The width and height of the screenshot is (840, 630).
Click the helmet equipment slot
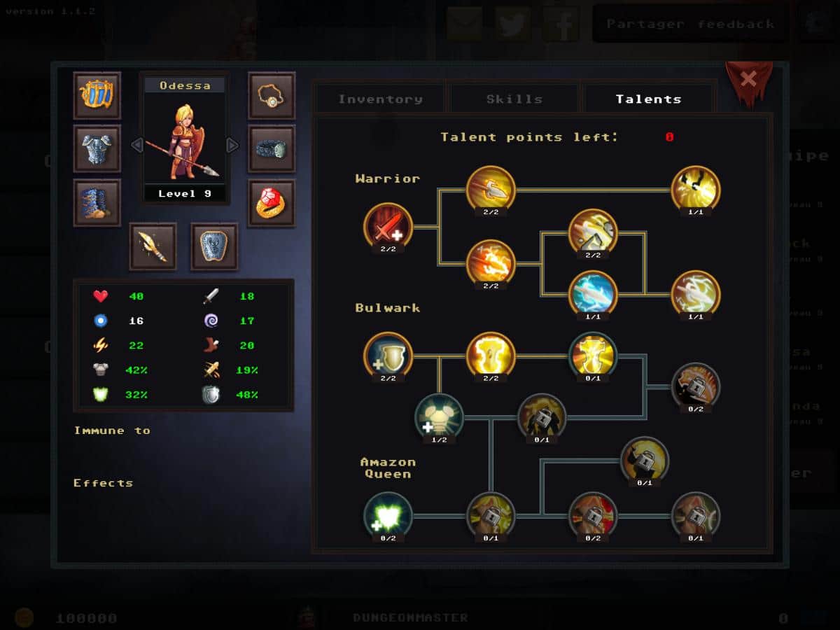[x=97, y=95]
